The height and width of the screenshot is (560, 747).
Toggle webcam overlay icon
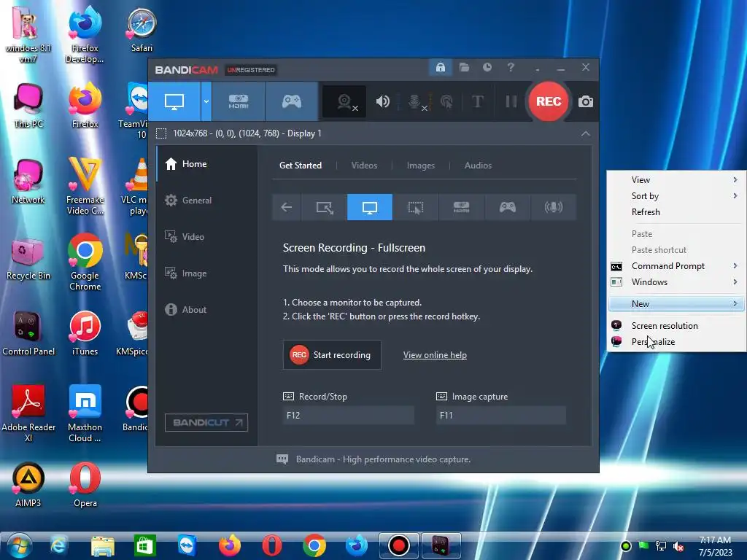pos(345,101)
